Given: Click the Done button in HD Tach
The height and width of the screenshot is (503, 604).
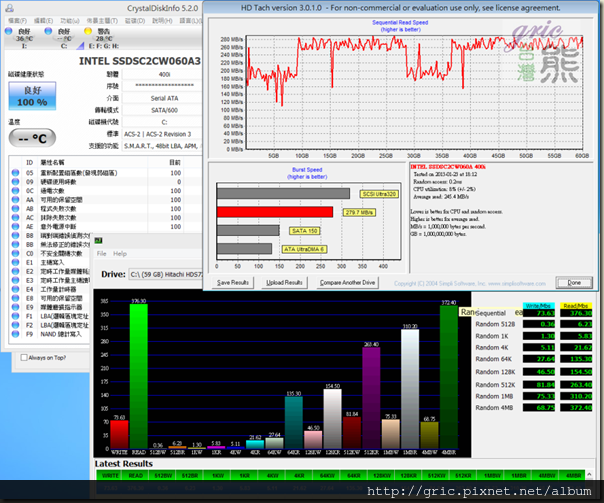Looking at the screenshot, I should (574, 282).
